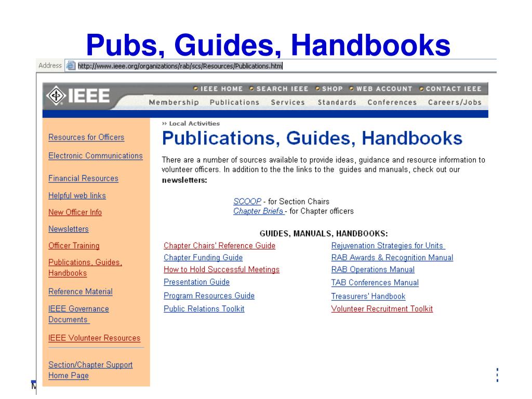Click the Publications, Guides, Handbooks page heading

pos(312,138)
